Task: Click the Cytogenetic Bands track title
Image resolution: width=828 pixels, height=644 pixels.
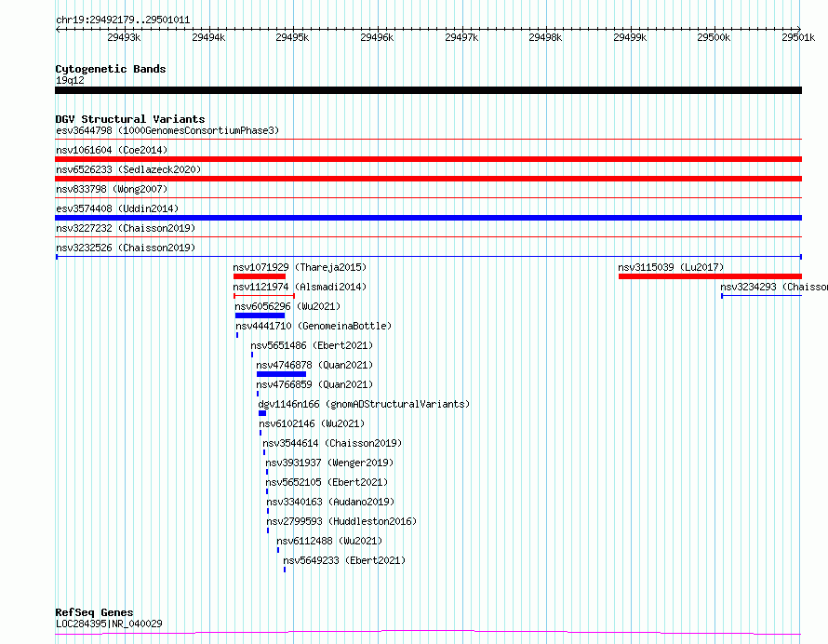Action: 111,69
